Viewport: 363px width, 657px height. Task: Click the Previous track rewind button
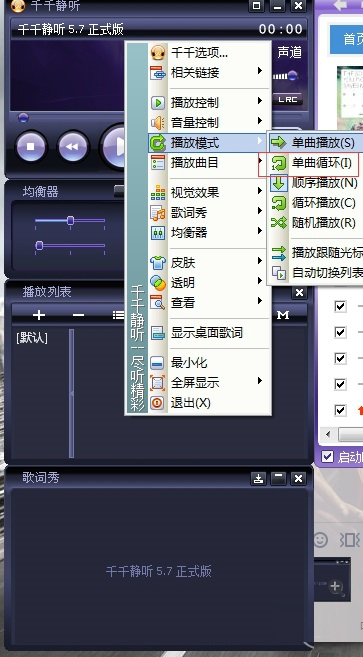coord(73,147)
